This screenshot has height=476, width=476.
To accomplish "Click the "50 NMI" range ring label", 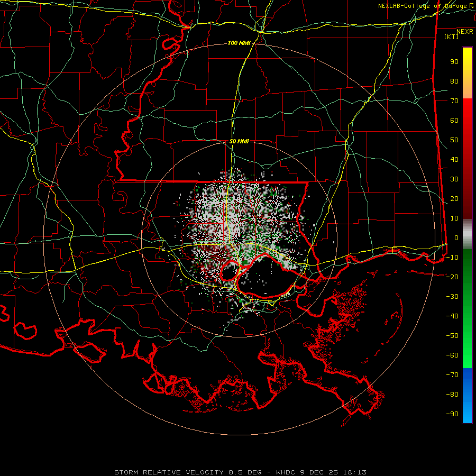I will coord(239,141).
